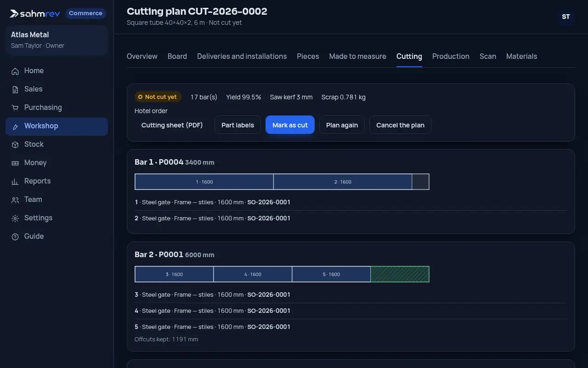This screenshot has height=368, width=588.
Task: Click the Mark as cut button
Action: click(290, 125)
